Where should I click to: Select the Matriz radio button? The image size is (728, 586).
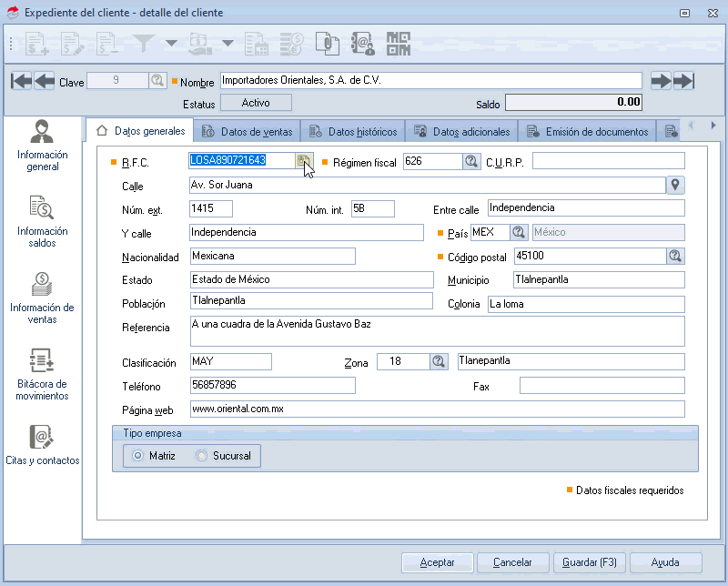click(138, 456)
